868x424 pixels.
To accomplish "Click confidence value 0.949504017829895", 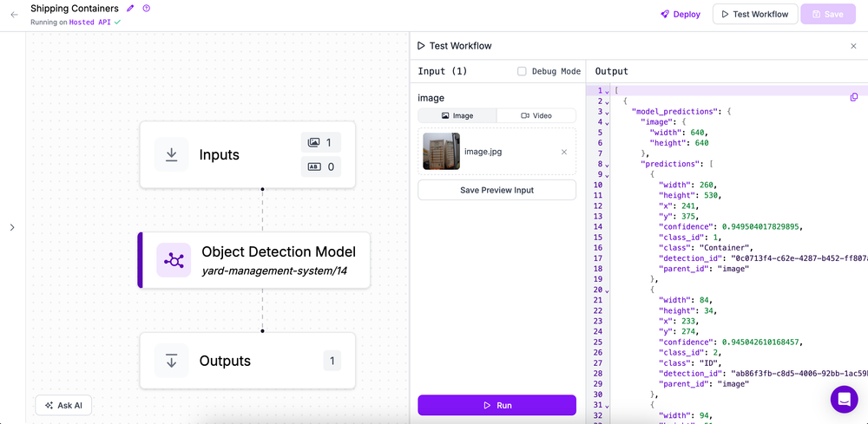I will coord(761,226).
